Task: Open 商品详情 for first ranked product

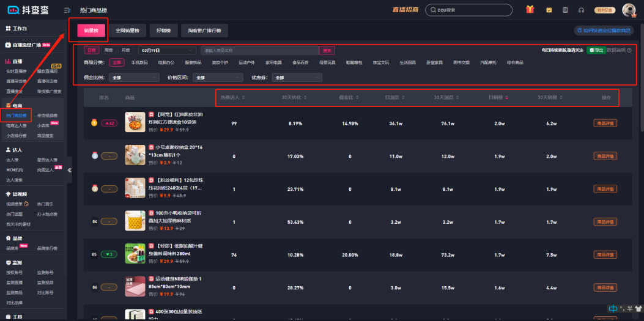Action: (x=604, y=123)
